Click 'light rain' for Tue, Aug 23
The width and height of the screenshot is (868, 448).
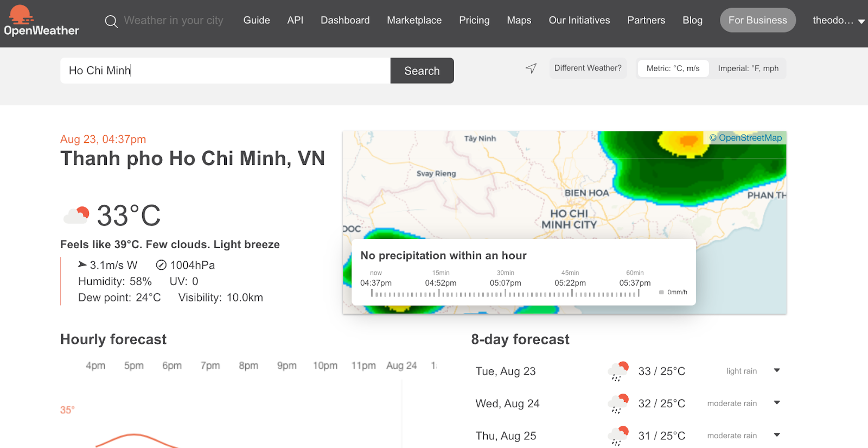(742, 371)
